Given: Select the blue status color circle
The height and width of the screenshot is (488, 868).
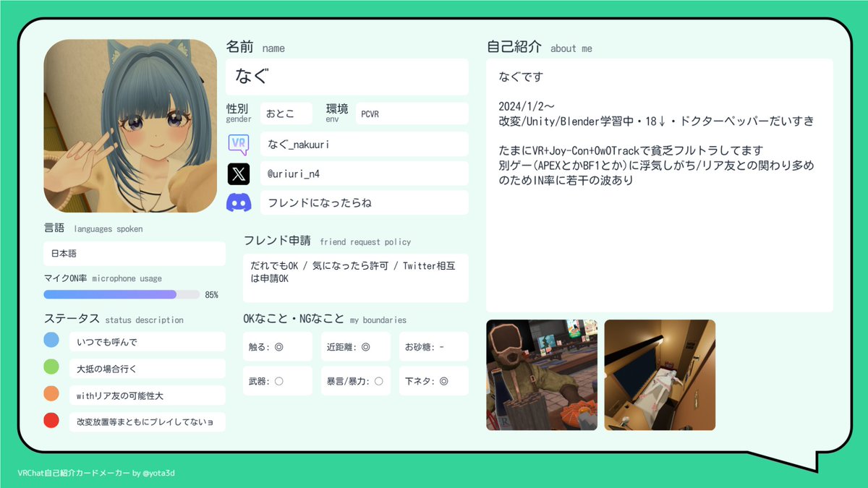Looking at the screenshot, I should (51, 340).
